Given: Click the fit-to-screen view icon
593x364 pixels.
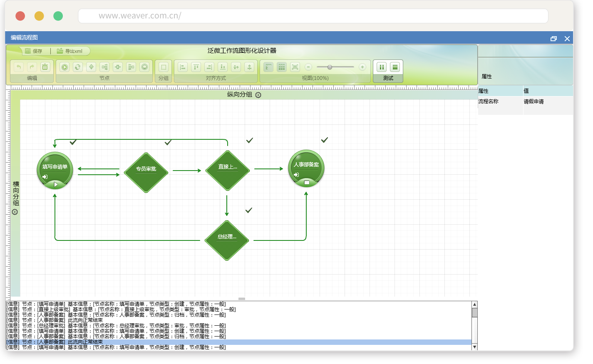Looking at the screenshot, I should tap(295, 67).
